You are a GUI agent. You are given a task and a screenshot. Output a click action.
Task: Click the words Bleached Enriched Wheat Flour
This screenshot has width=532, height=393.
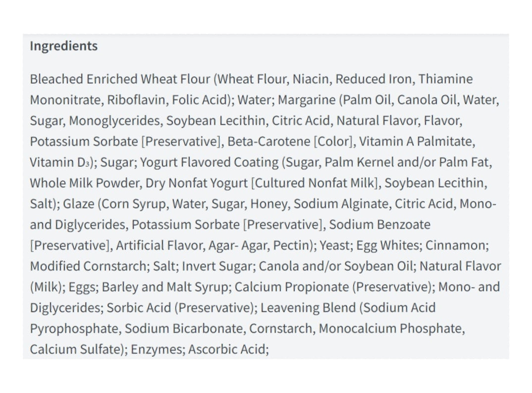[x=120, y=79]
